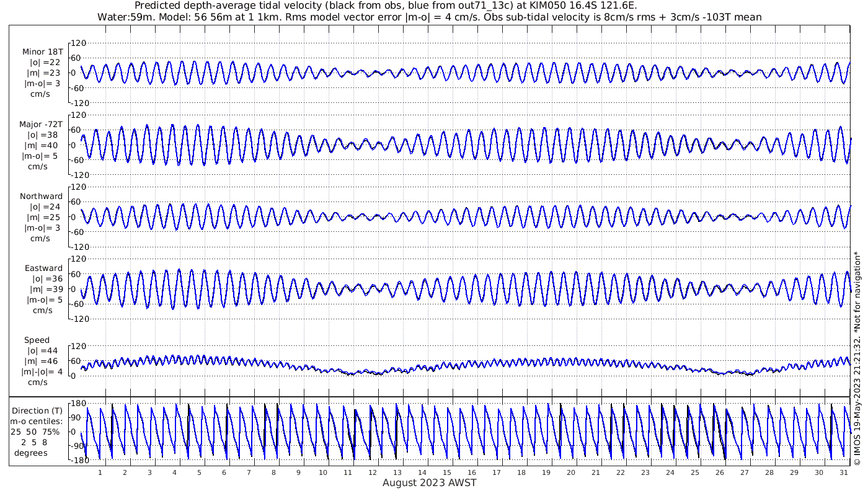Click the "120" tick of the Eastward panel
Image resolution: width=868 pixels, height=496 pixels.
point(77,259)
